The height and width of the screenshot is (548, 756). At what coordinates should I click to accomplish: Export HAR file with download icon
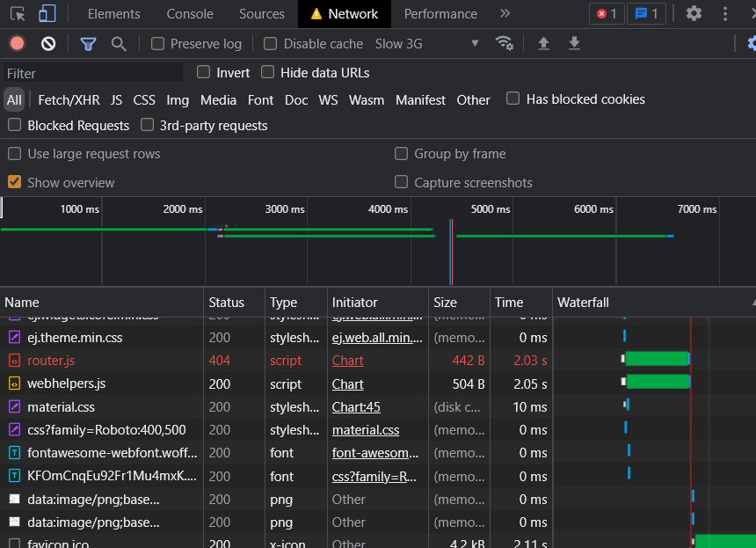tap(574, 43)
